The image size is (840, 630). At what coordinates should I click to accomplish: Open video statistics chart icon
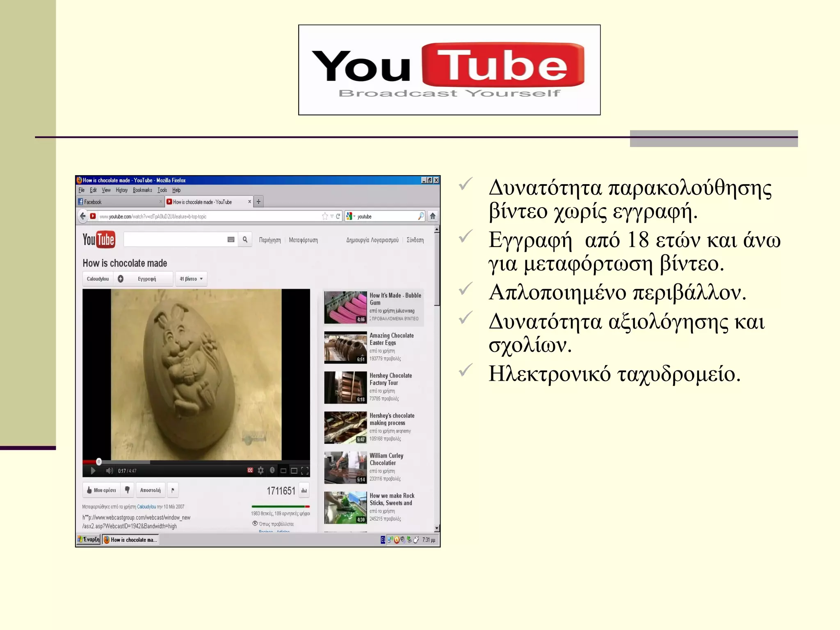pos(304,491)
